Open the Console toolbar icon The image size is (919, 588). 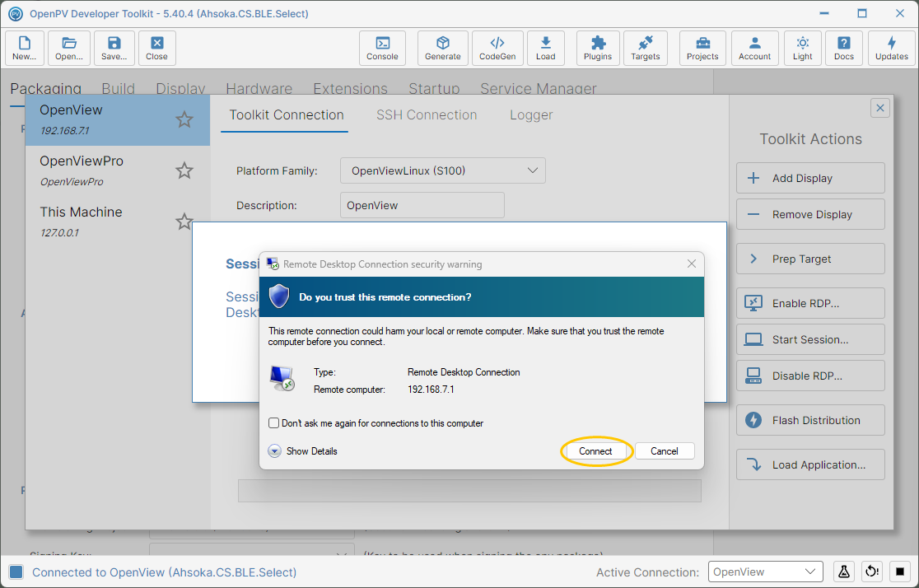(x=382, y=48)
